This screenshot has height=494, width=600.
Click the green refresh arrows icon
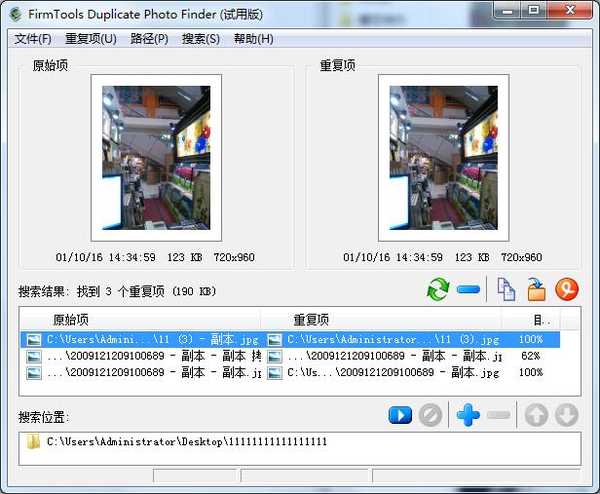pos(438,289)
